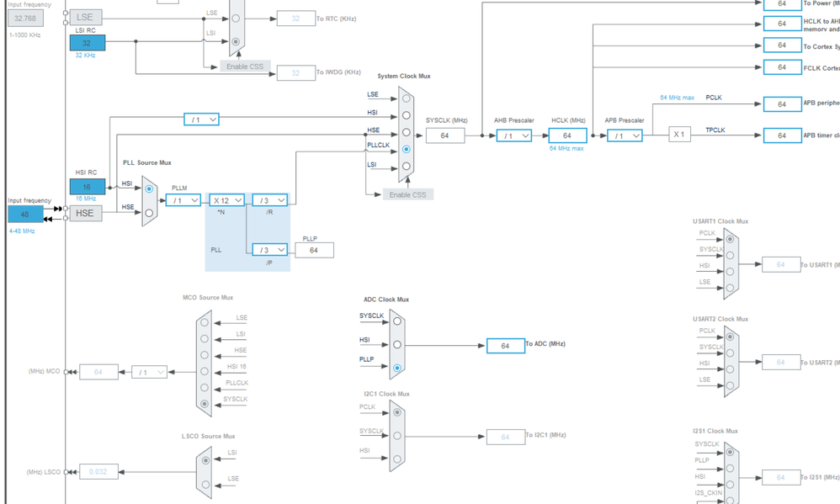840x504 pixels.
Task: Click the PLL Source Mux shape
Action: click(x=150, y=201)
